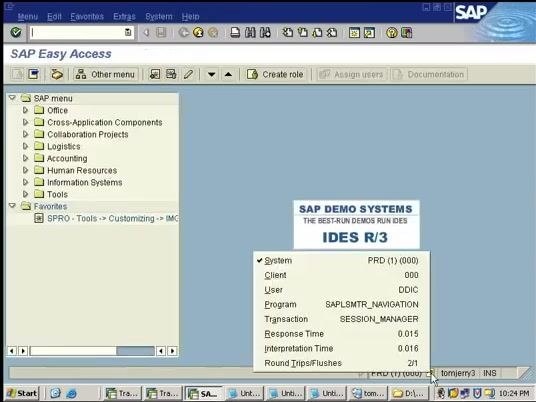Click the SAP menu icon in application toolbar
This screenshot has width=536, height=402.
(x=34, y=74)
